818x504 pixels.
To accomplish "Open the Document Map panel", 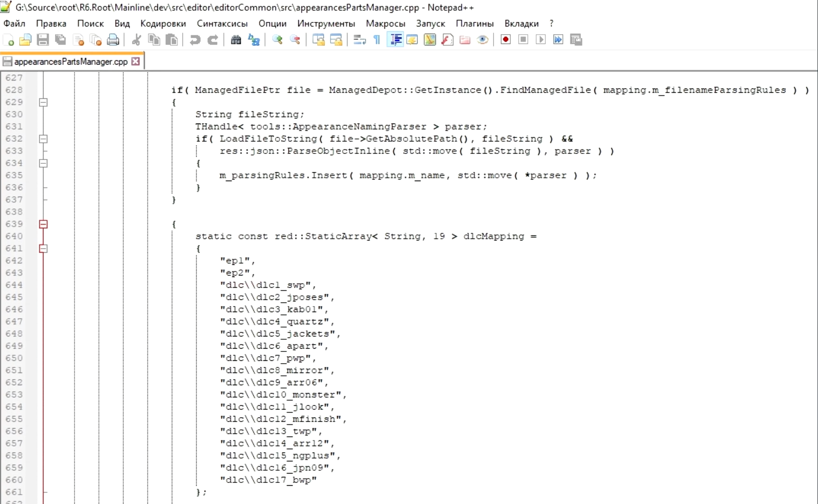I will 430,40.
